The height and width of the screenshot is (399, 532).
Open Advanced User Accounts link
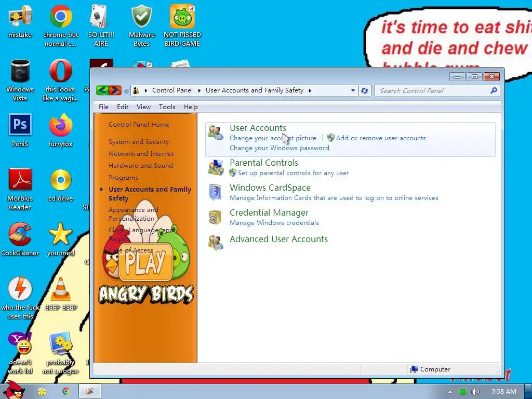(278, 239)
